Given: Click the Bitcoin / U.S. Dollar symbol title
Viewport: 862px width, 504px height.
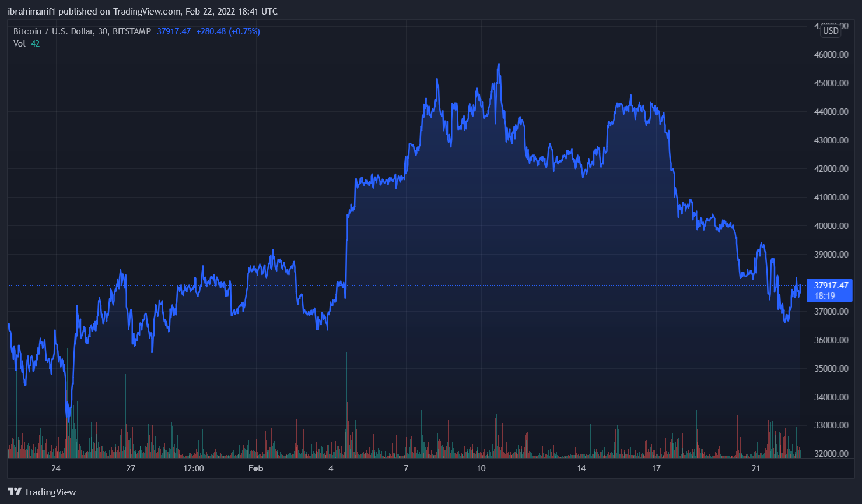Looking at the screenshot, I should pyautogui.click(x=82, y=31).
